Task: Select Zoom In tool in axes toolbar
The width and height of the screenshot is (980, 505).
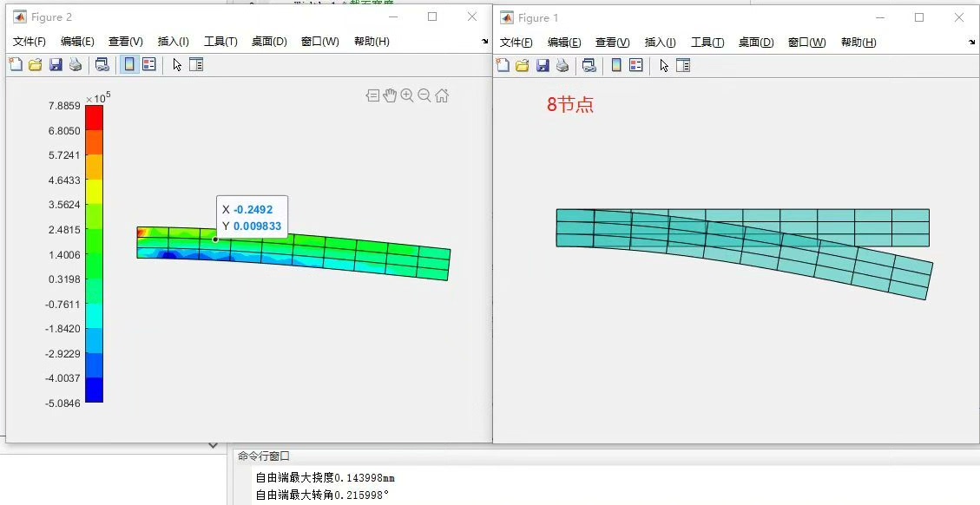Action: point(407,95)
